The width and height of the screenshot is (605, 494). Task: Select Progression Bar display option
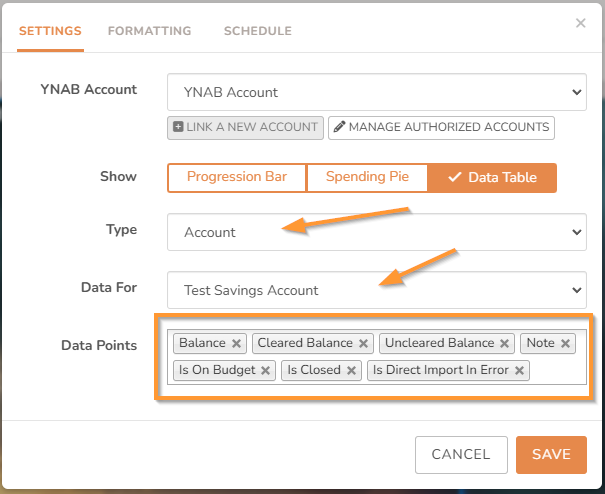tap(237, 177)
